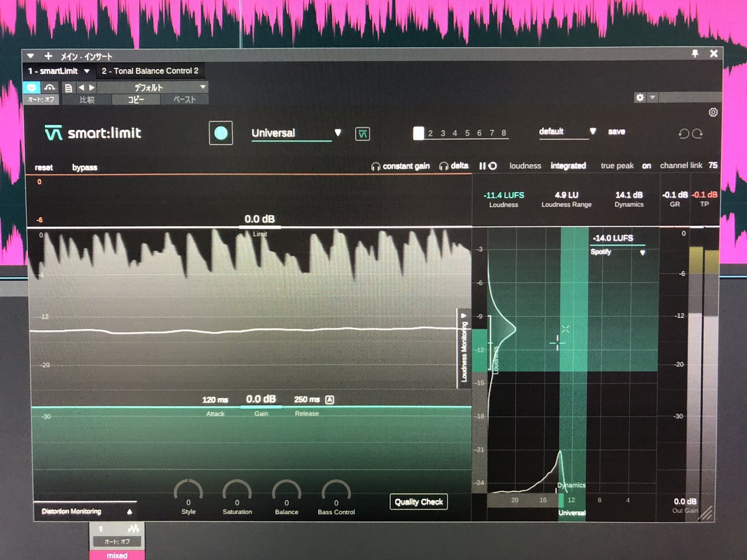Switch to 2 - Tonal Balance Control 2 tab
Viewport: 747px width, 560px height.
click(x=150, y=71)
